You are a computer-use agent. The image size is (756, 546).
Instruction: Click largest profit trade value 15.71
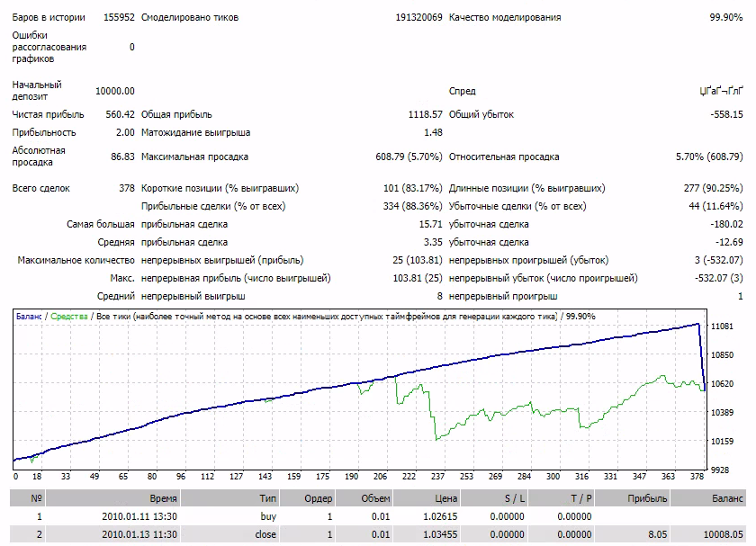tap(430, 225)
